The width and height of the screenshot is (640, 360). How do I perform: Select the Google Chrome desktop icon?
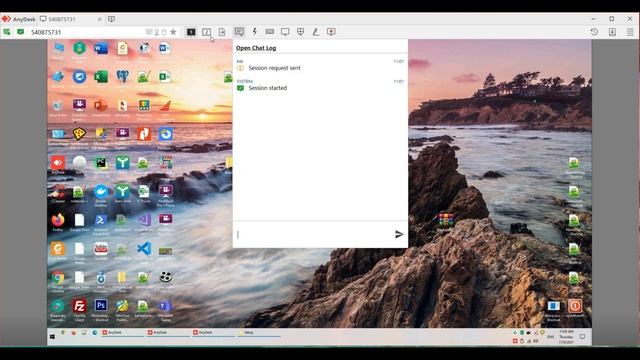[58, 281]
